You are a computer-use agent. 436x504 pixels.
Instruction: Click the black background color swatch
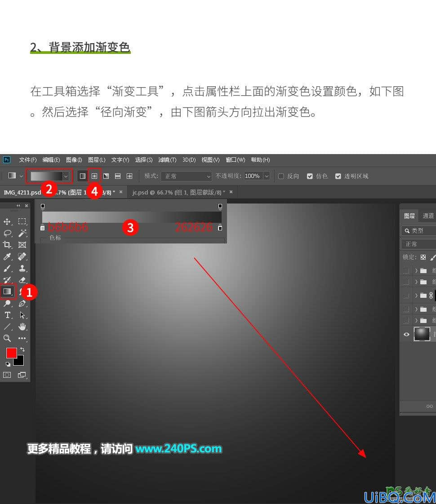click(x=20, y=362)
